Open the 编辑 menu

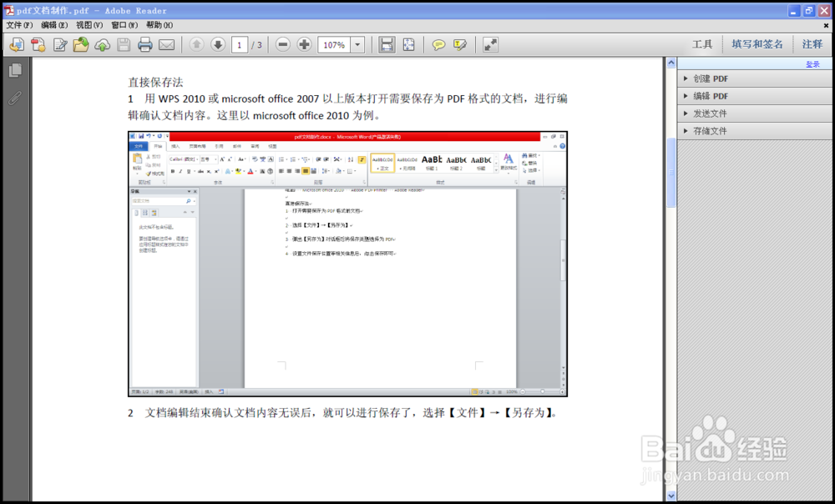[x=54, y=25]
